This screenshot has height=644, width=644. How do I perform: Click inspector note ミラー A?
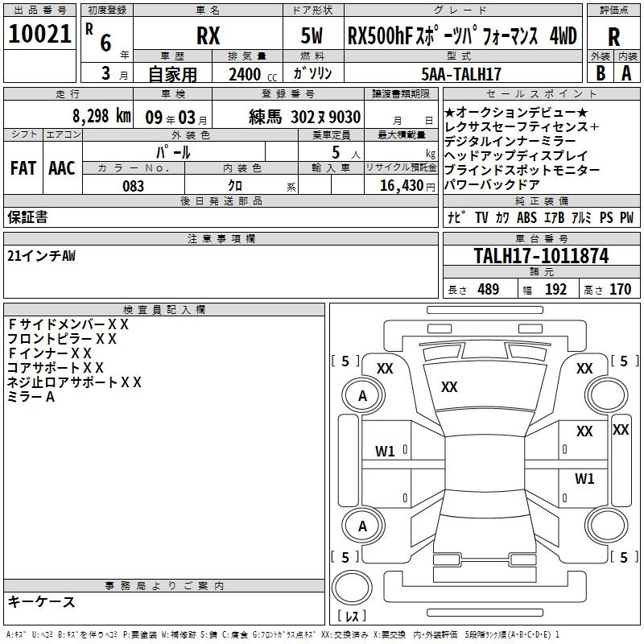pos(31,397)
